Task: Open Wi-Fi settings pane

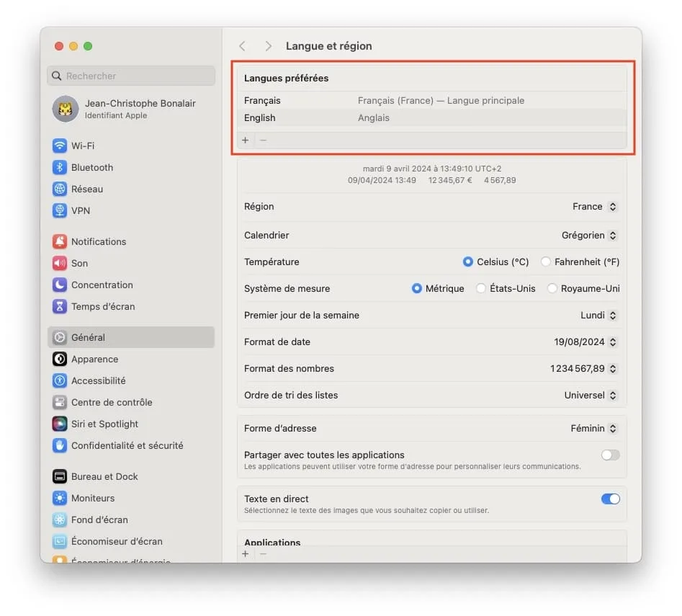Action: (x=131, y=146)
